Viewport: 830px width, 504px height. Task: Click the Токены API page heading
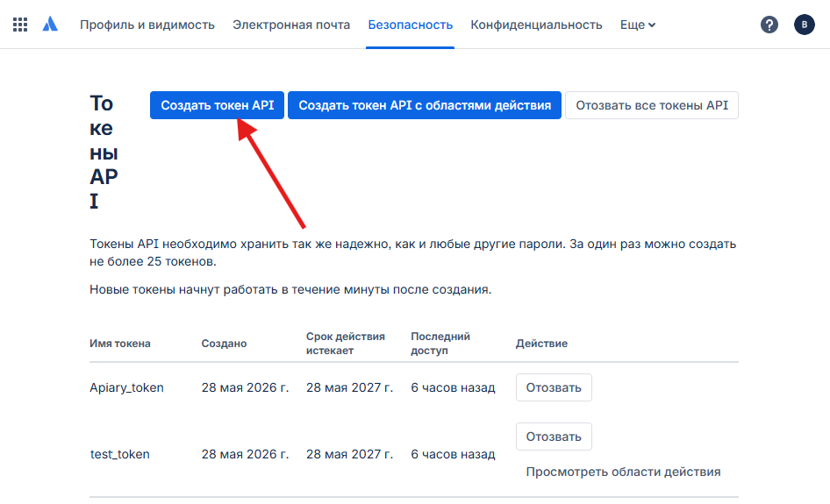click(x=104, y=152)
